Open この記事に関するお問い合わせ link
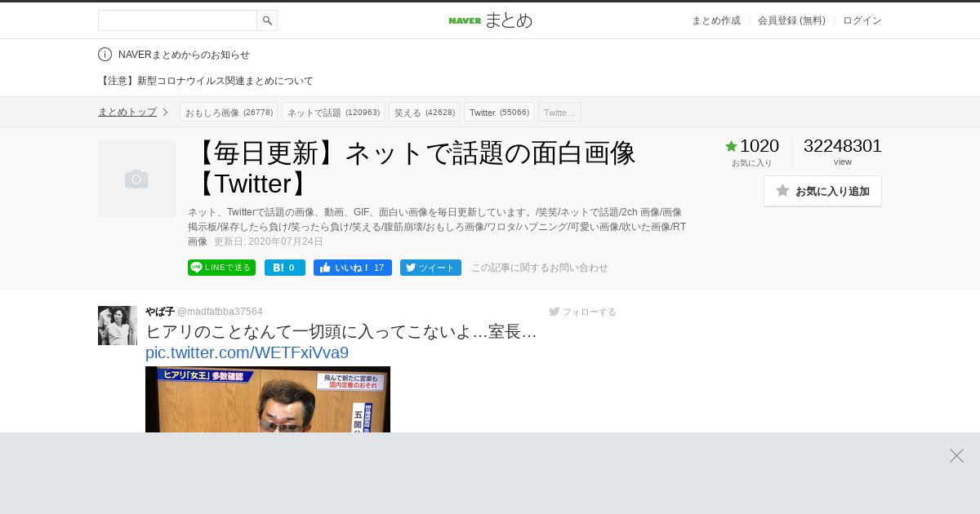The image size is (980, 514). click(540, 268)
